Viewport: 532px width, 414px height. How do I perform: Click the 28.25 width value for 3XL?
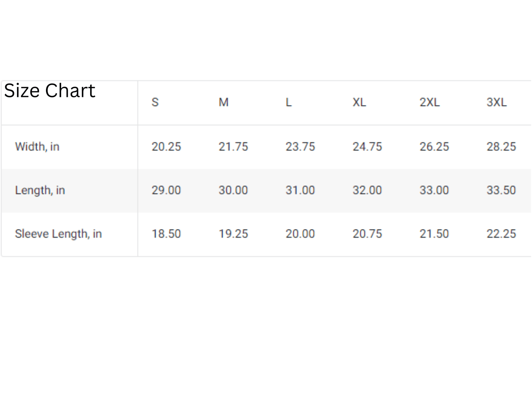pyautogui.click(x=501, y=147)
